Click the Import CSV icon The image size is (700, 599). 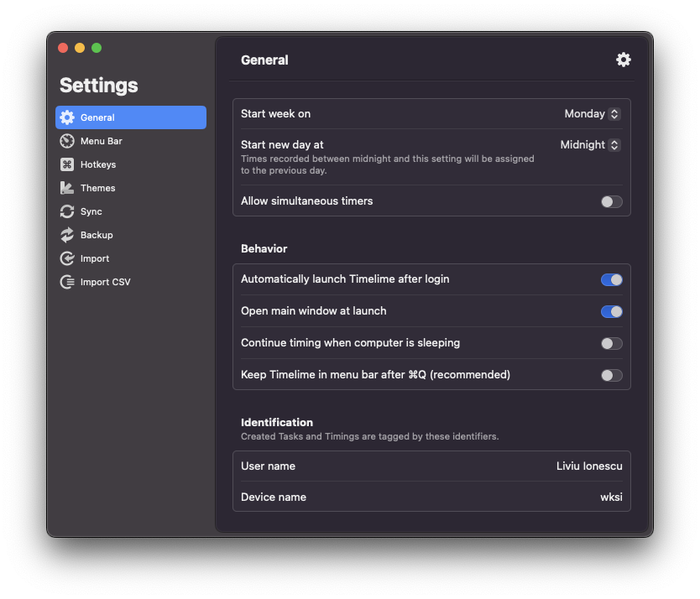click(67, 282)
